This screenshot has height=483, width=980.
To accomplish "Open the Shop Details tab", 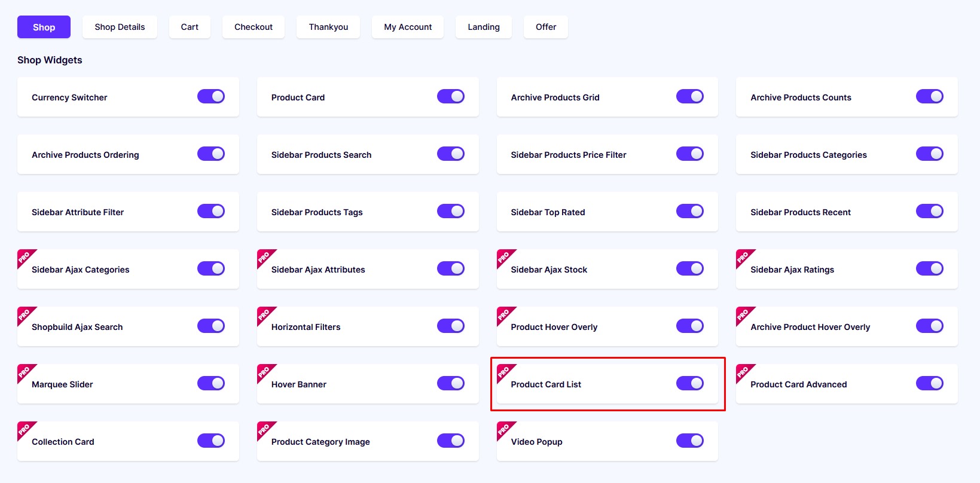I will coord(120,27).
